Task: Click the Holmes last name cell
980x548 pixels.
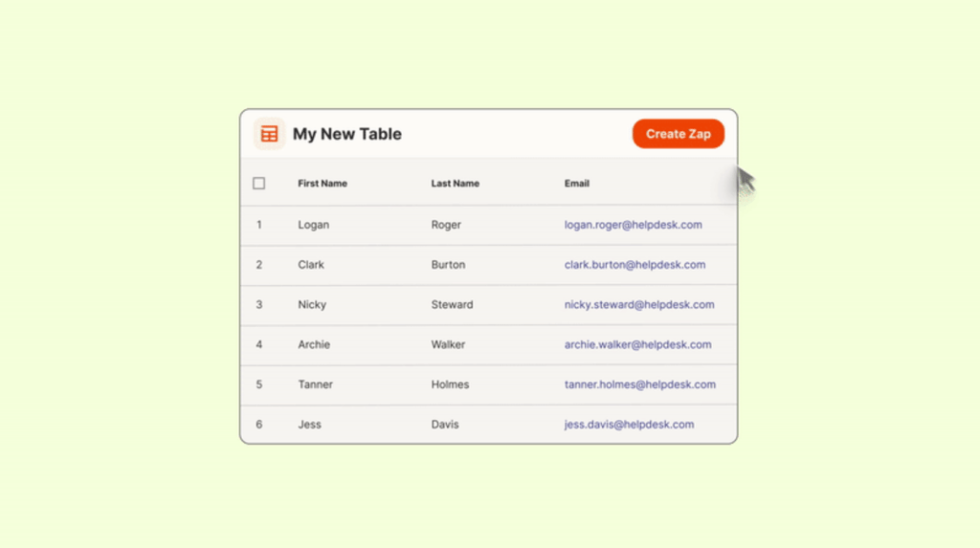Action: point(450,384)
